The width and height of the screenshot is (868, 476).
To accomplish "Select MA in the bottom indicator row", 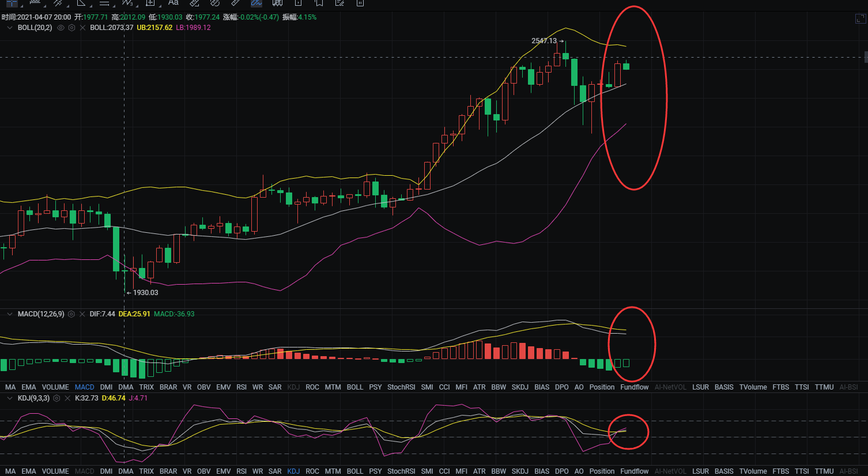I will click(10, 471).
